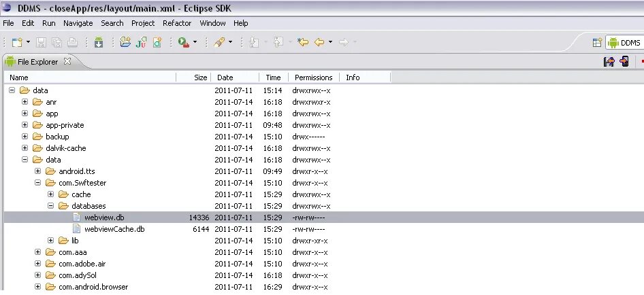
Task: Open the Search menu
Action: pos(112,23)
